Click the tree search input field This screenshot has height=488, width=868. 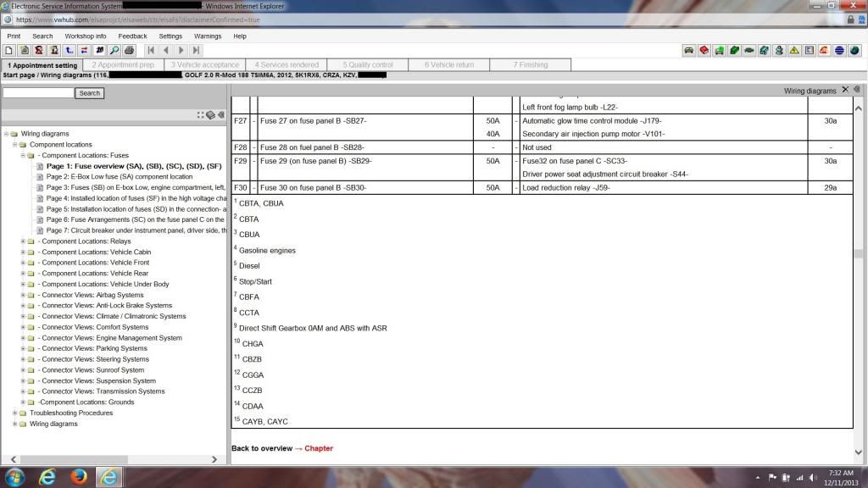click(38, 93)
